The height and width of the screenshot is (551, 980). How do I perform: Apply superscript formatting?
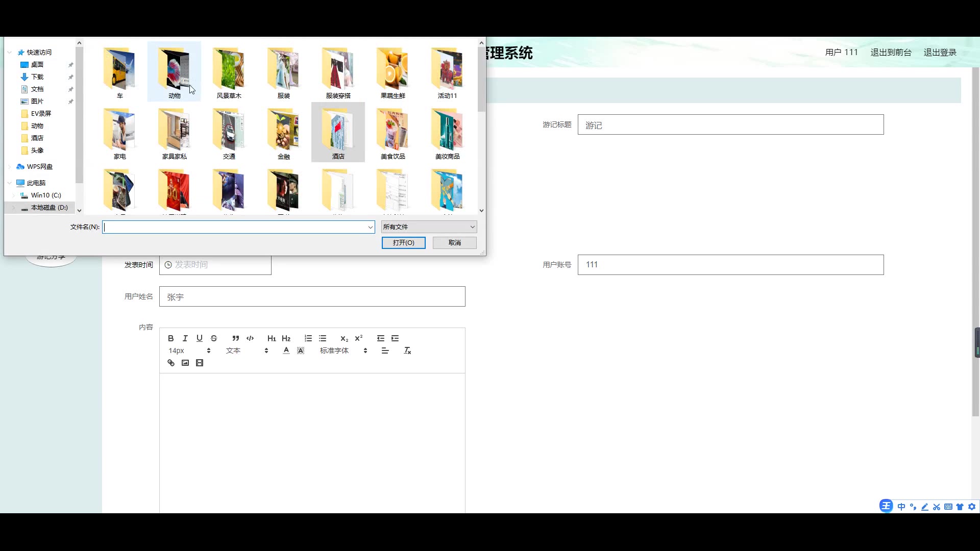(358, 338)
